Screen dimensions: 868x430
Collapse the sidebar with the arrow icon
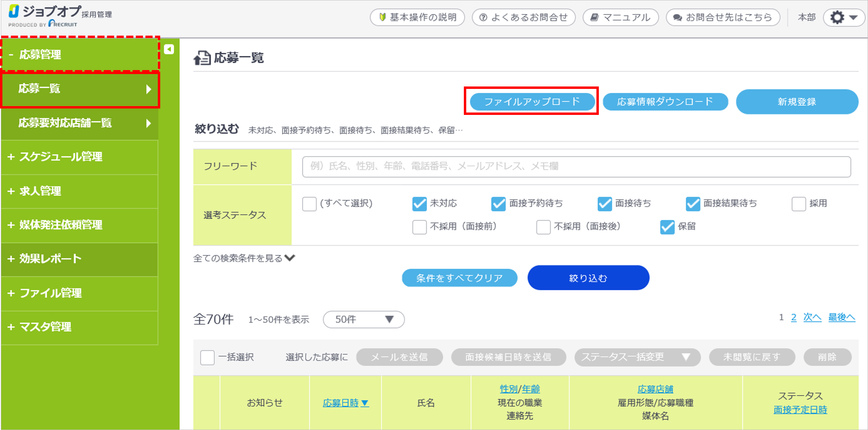tap(169, 49)
